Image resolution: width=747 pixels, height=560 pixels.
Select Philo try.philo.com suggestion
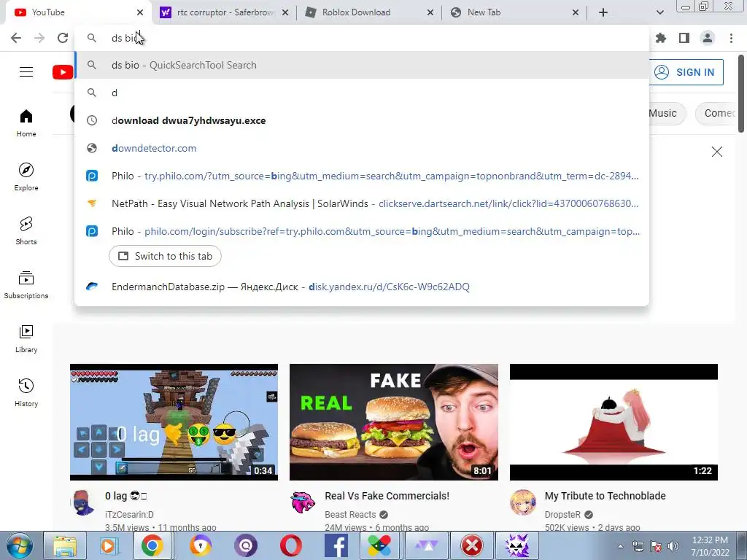point(362,176)
